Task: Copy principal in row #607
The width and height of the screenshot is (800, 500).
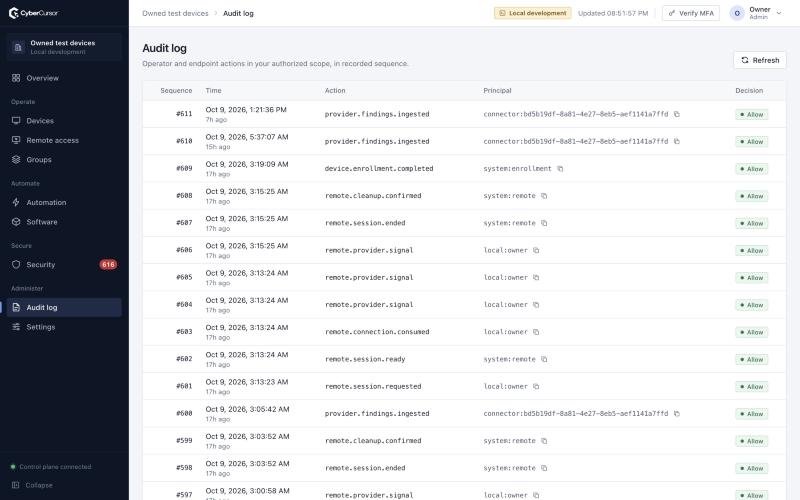Action: pyautogui.click(x=544, y=223)
